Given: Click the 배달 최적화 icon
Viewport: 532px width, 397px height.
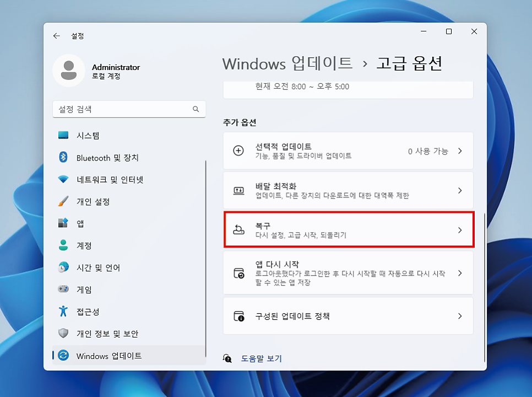Looking at the screenshot, I should pos(238,191).
